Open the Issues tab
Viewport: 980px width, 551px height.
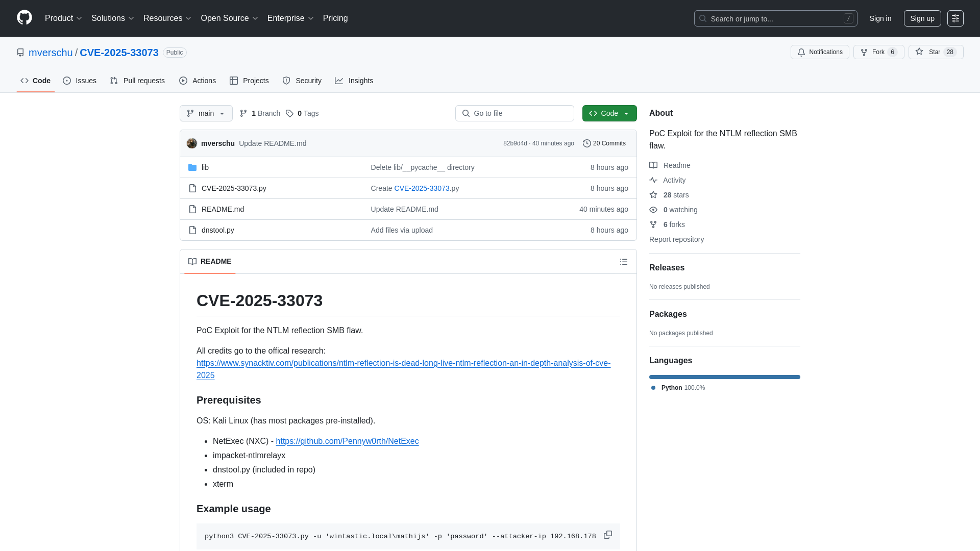80,81
